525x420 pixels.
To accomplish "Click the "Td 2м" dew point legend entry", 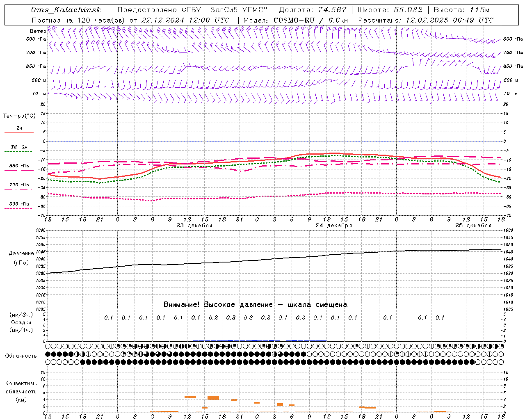I will [19, 147].
